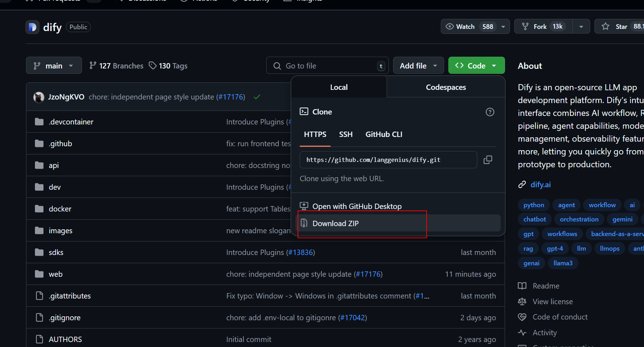Screen dimensions: 644x347
Task: Open the Activity link in About
Action: [545, 333]
